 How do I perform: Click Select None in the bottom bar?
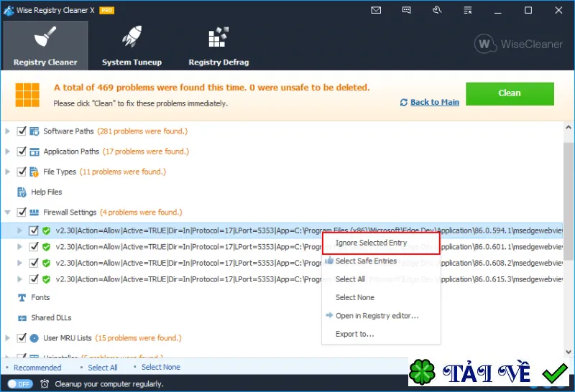pyautogui.click(x=160, y=367)
